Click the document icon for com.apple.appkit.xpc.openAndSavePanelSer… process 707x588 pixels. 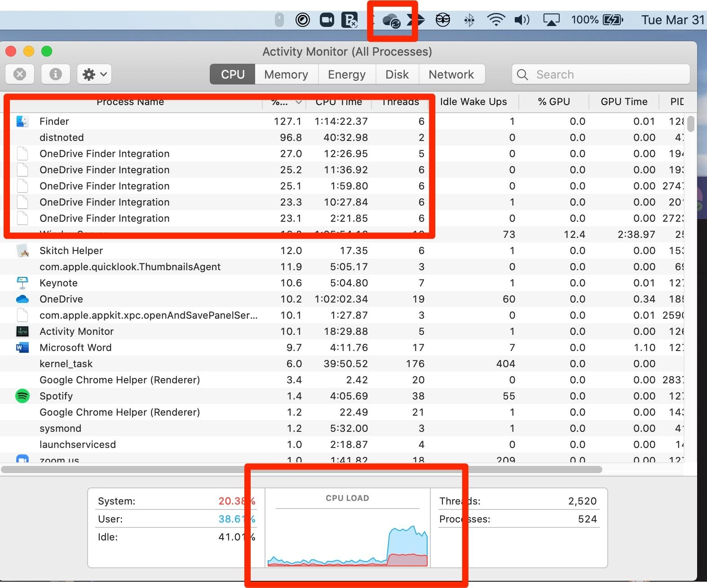[x=22, y=315]
